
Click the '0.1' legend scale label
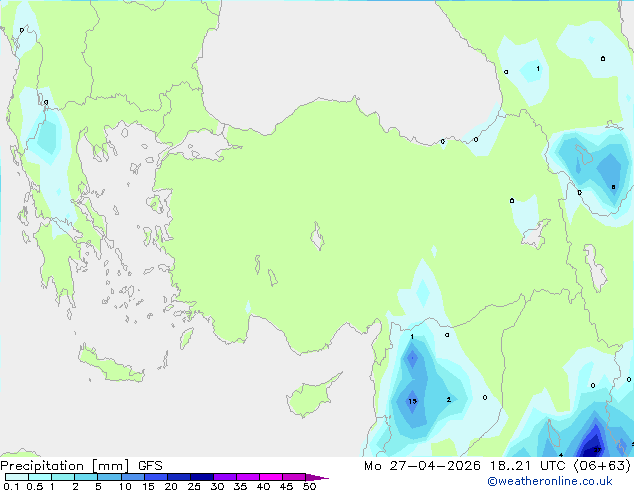(x=11, y=486)
